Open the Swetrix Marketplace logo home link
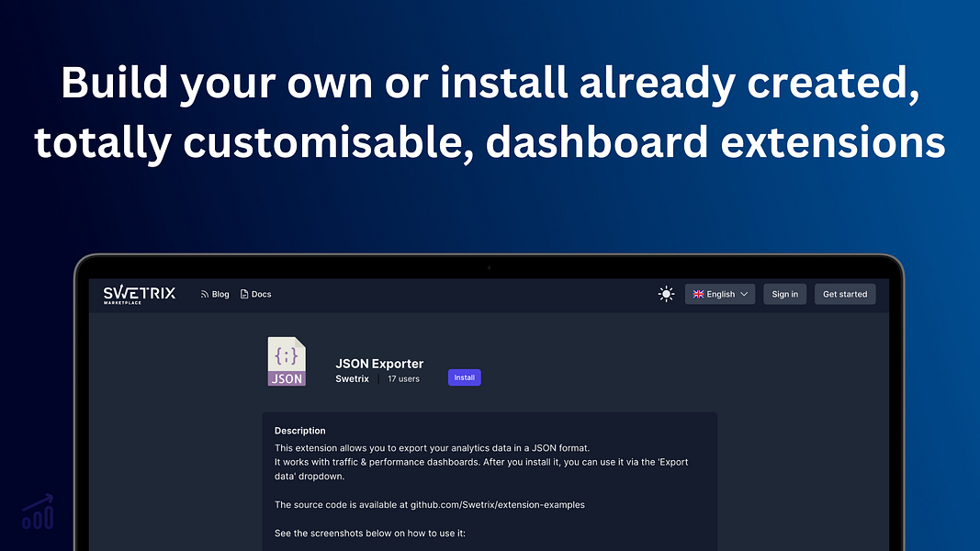 pos(140,294)
